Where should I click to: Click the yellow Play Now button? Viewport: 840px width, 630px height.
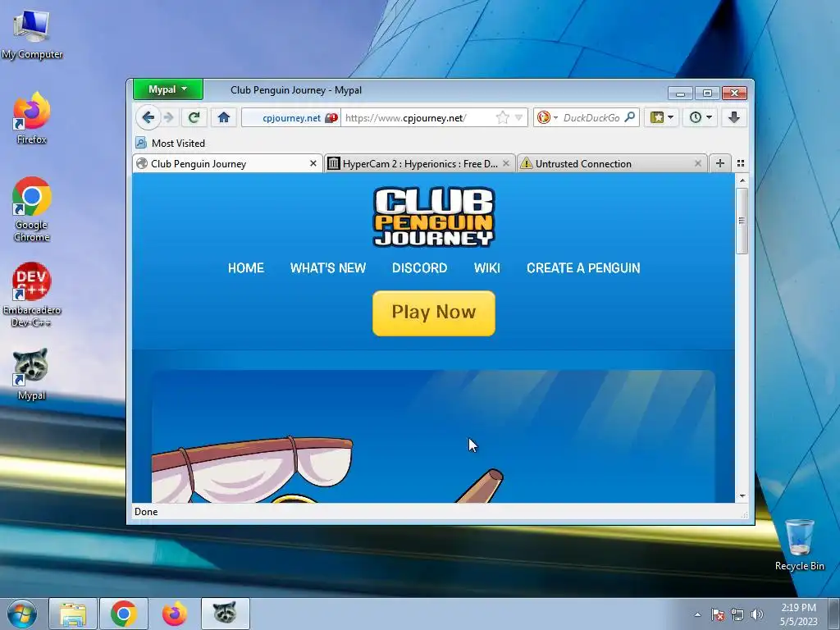434,313
